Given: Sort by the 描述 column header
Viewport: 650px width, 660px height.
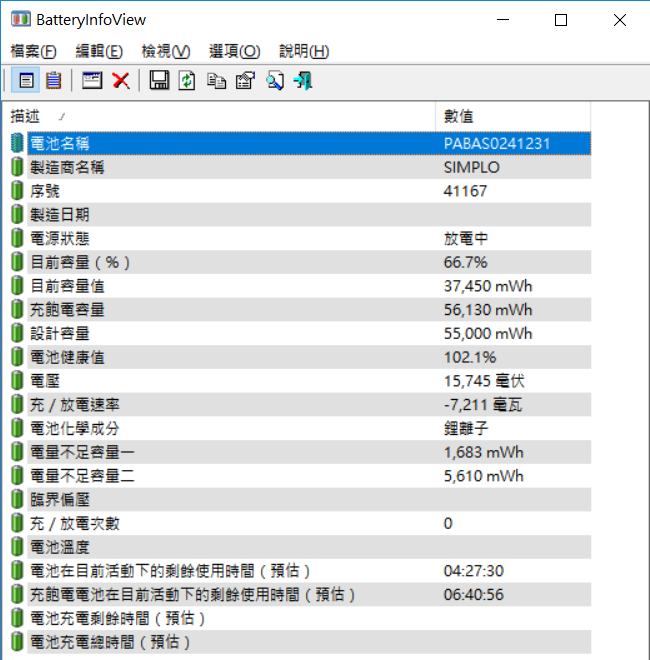Looking at the screenshot, I should pyautogui.click(x=218, y=116).
